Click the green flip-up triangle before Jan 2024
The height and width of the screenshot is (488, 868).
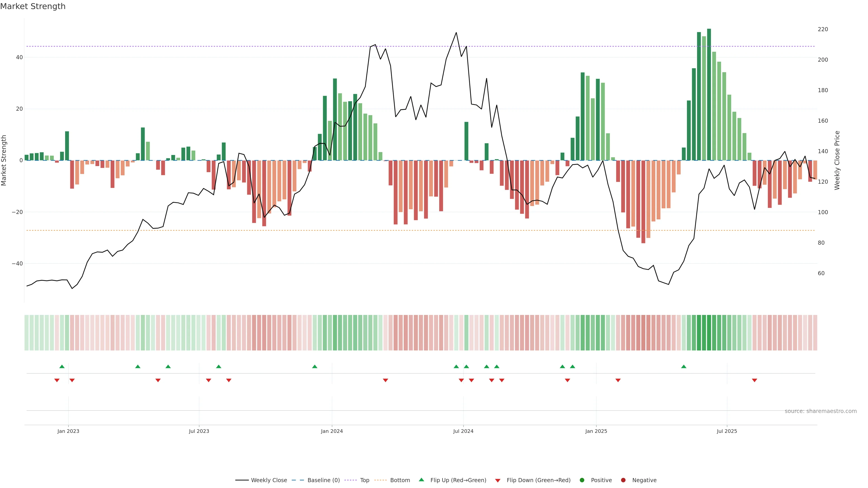(315, 366)
